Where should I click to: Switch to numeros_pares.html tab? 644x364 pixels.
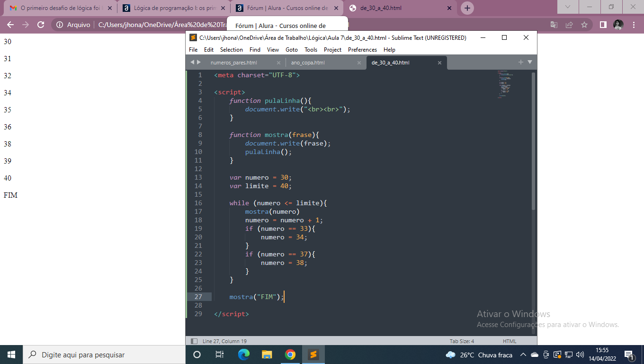point(234,63)
